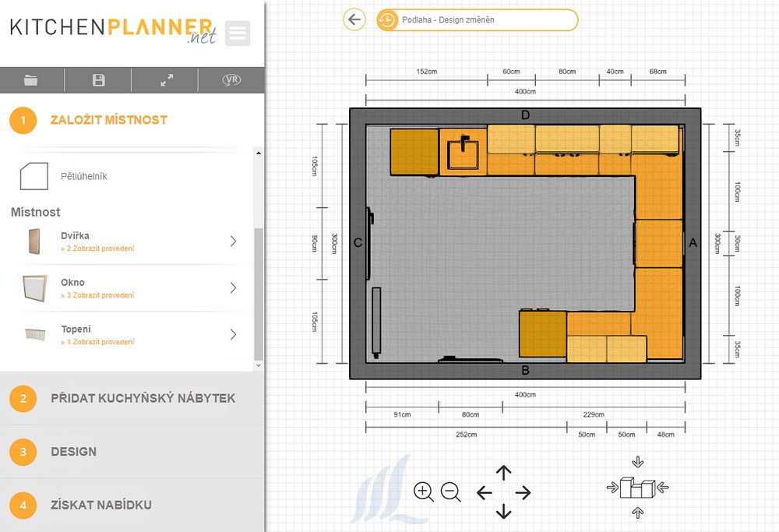
Task: Click the 91cm bottom dimension label
Action: click(x=402, y=414)
